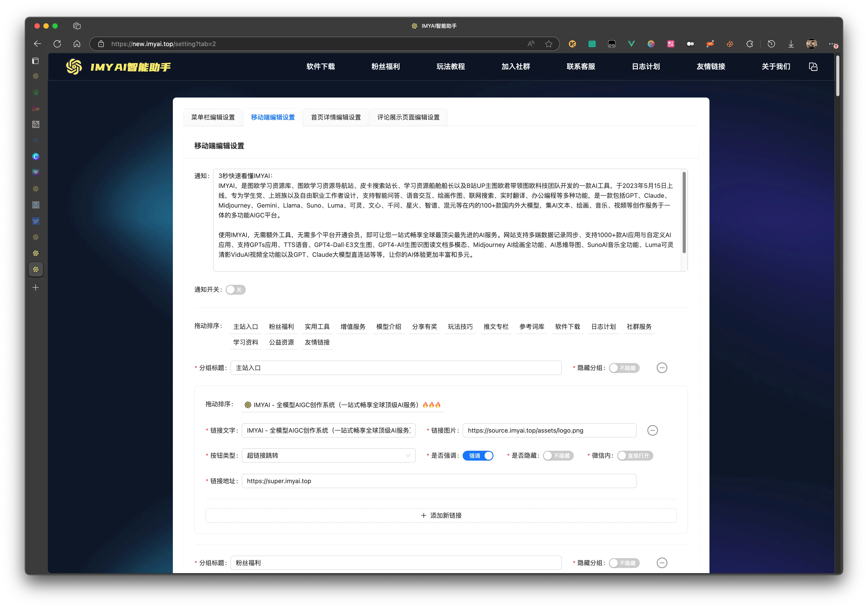Screen dimensions: 868x608
Task: Remove the 粉丝福利 group with its minus icon
Action: click(662, 563)
